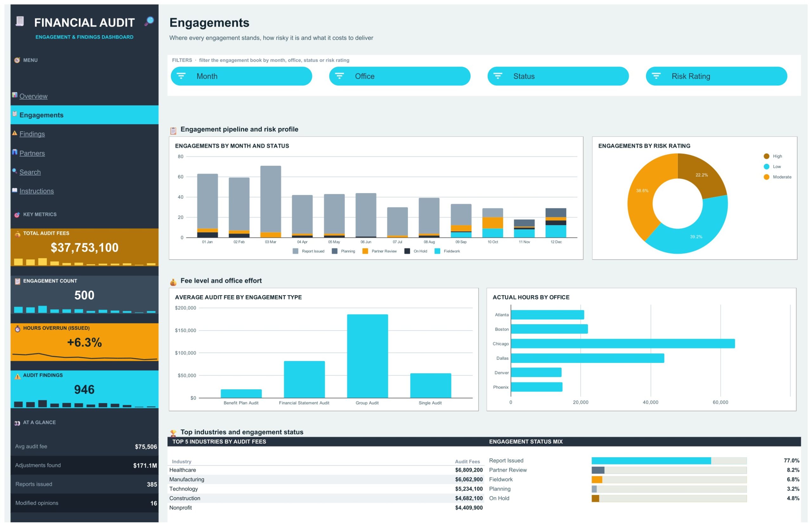812x527 pixels.
Task: Click the Instructions book icon in sidebar
Action: [x=15, y=190]
